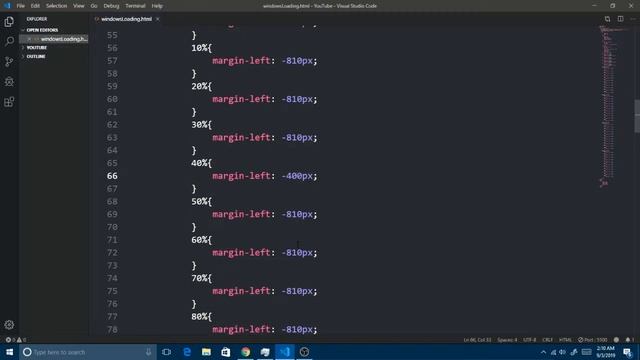The width and height of the screenshot is (640, 360).
Task: Open the editor More Actions menu
Action: point(633,19)
